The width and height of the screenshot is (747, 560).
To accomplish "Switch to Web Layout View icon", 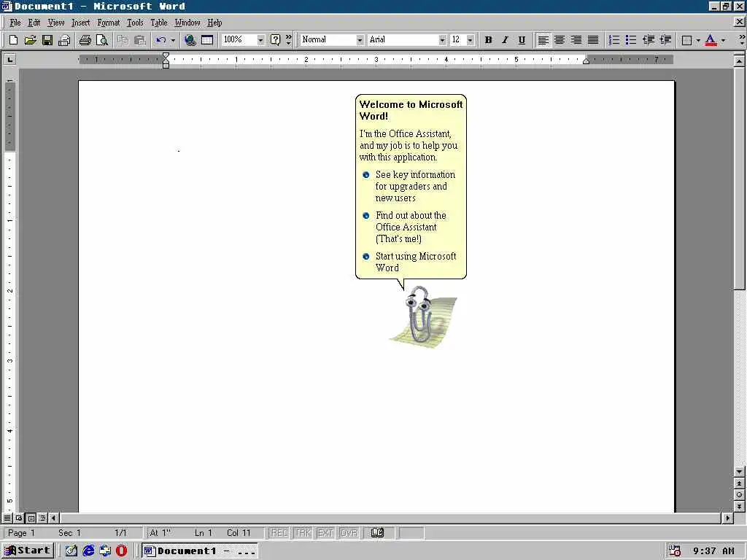I will (19, 518).
